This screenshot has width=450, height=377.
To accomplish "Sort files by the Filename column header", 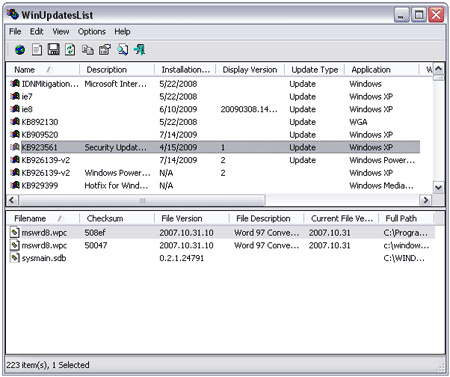I will click(x=43, y=219).
